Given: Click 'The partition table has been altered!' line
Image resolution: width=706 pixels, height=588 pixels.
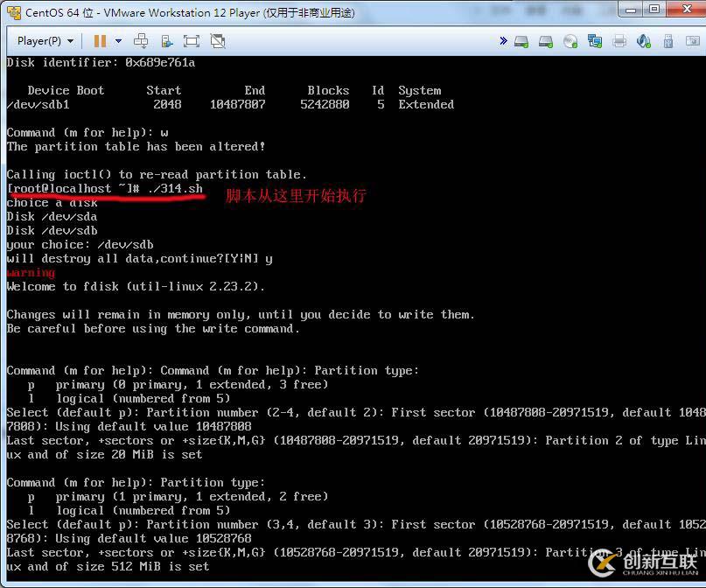Looking at the screenshot, I should [x=136, y=146].
